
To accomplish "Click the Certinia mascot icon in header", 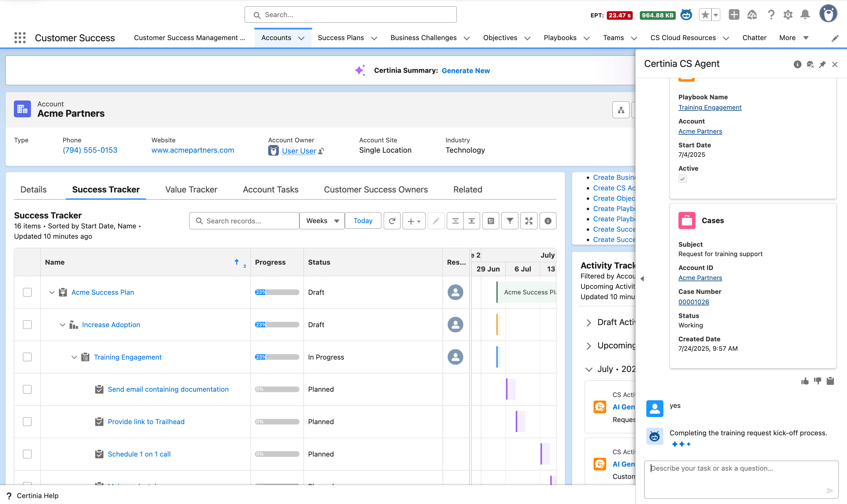I will [686, 15].
